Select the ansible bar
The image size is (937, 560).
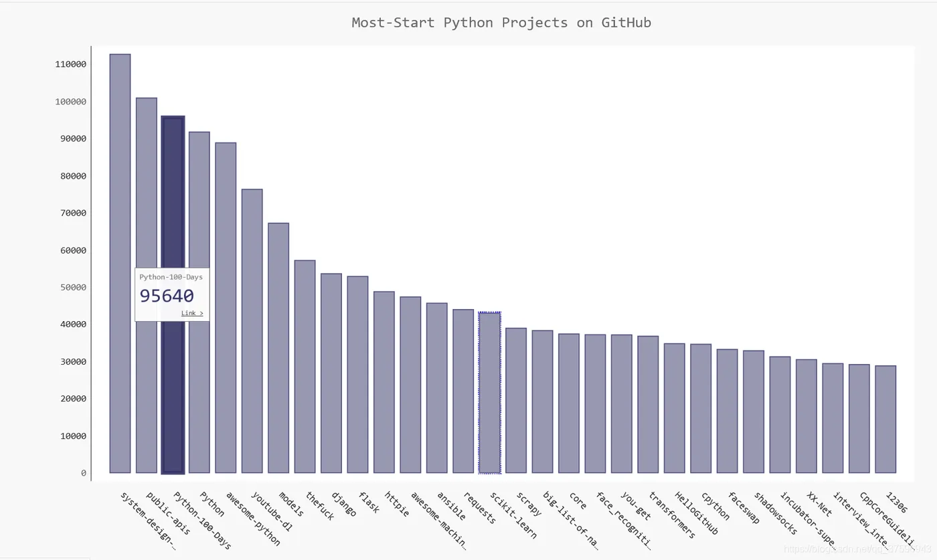pyautogui.click(x=437, y=388)
